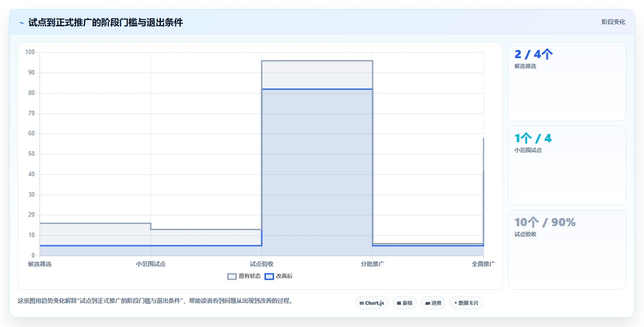Click the lightning icon beside the page title
Viewport: 644px width, 327px height.
[x=21, y=23]
